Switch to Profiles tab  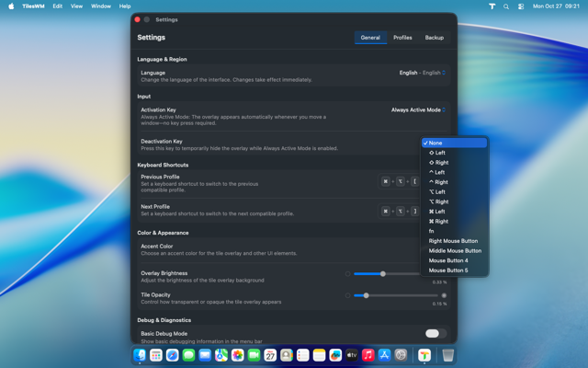tap(402, 38)
